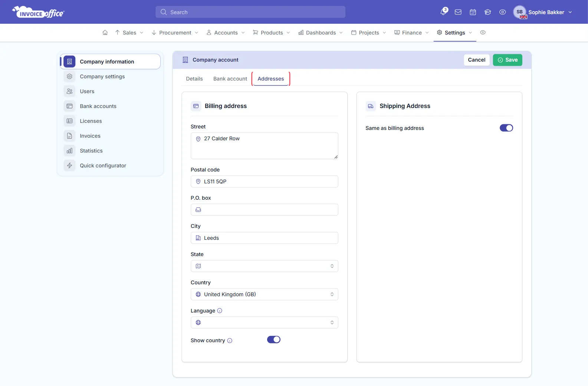Click the Quick configurator lightning icon

click(69, 166)
